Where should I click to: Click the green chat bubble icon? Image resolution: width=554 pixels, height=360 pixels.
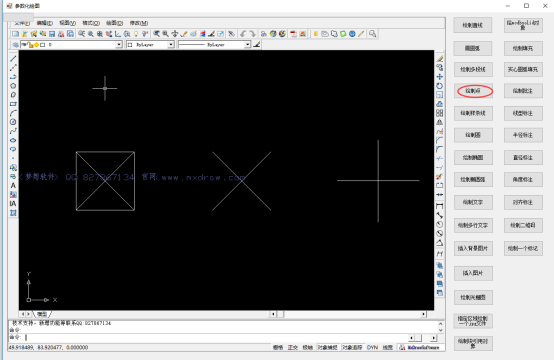pyautogui.click(x=343, y=34)
